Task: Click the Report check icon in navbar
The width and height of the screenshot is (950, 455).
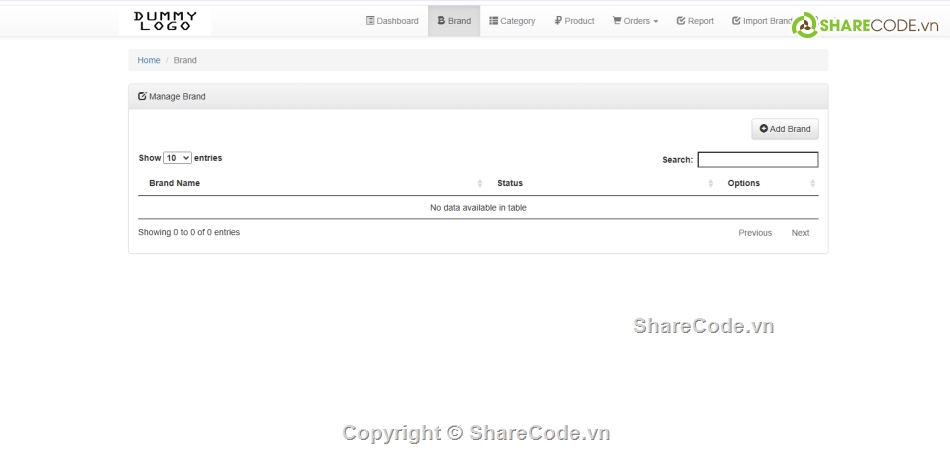Action: 681,21
